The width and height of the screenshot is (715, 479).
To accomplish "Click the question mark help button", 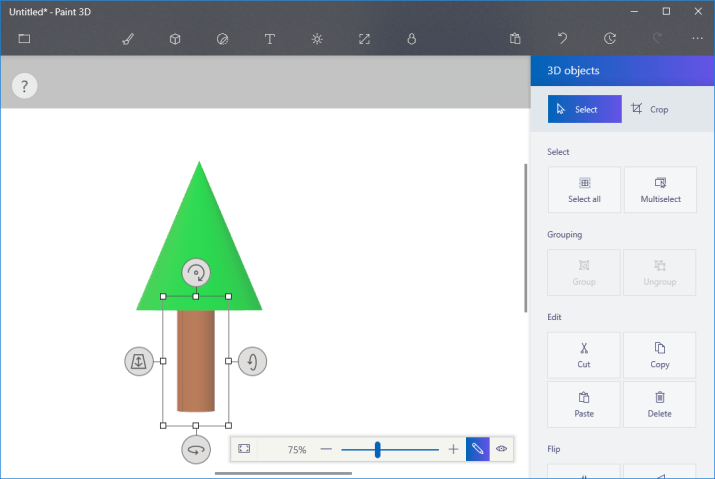I will 25,86.
